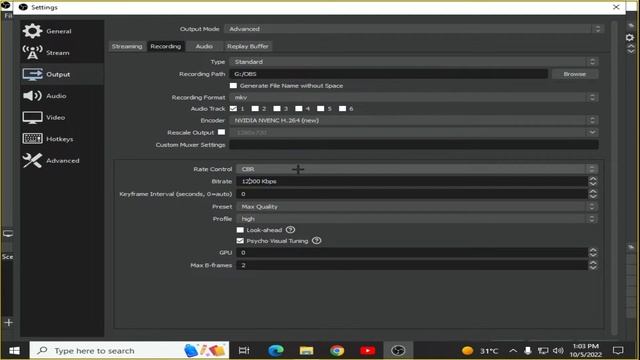Image resolution: width=640 pixels, height=360 pixels.
Task: Open network tray icon
Action: click(x=543, y=351)
